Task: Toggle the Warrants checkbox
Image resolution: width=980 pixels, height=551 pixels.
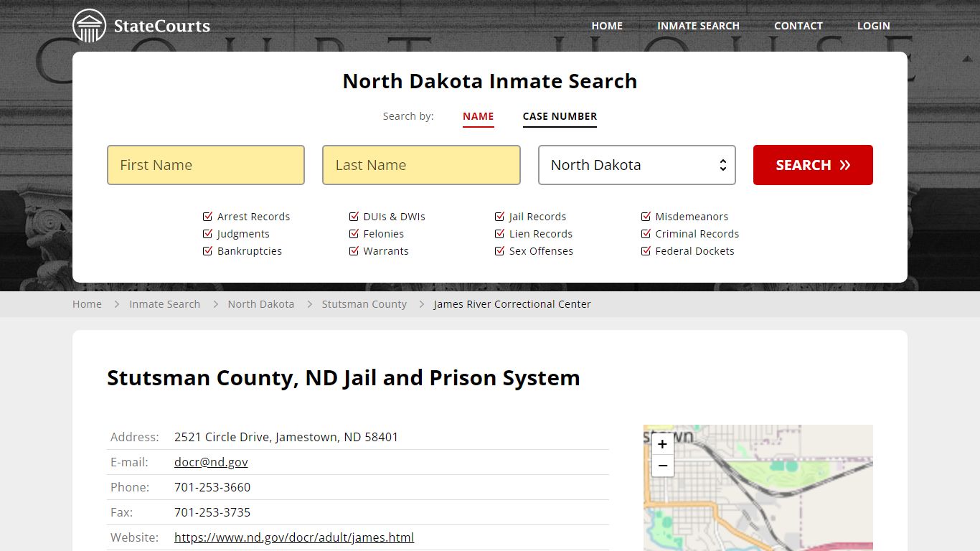Action: point(354,251)
